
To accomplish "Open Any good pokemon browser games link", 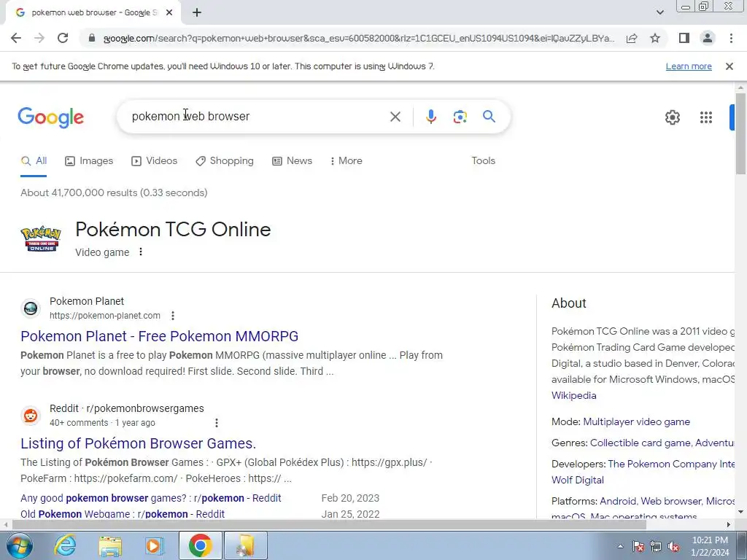I will [150, 498].
